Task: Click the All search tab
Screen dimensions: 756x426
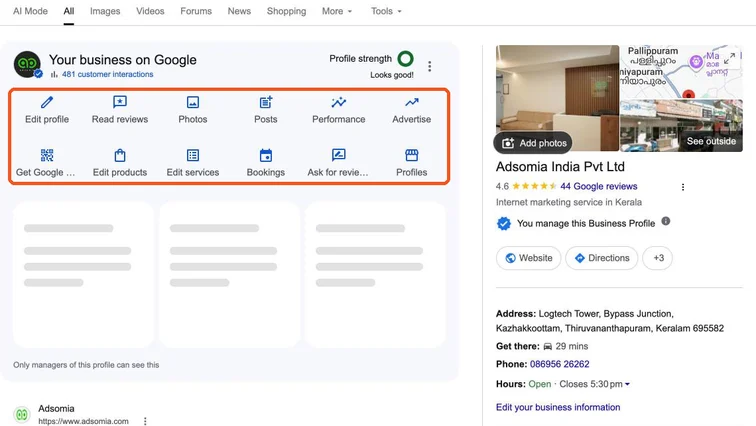Action: 69,11
